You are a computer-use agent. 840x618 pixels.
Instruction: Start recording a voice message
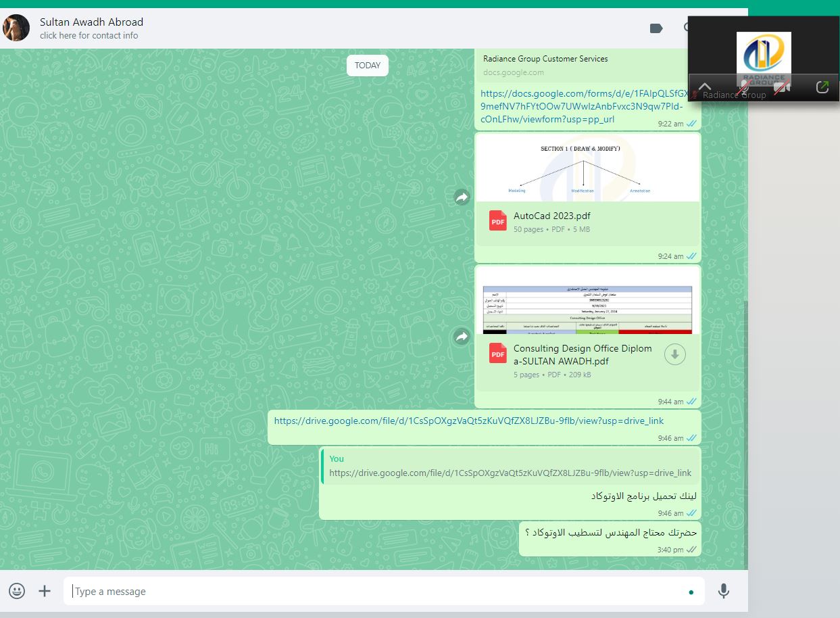(723, 591)
